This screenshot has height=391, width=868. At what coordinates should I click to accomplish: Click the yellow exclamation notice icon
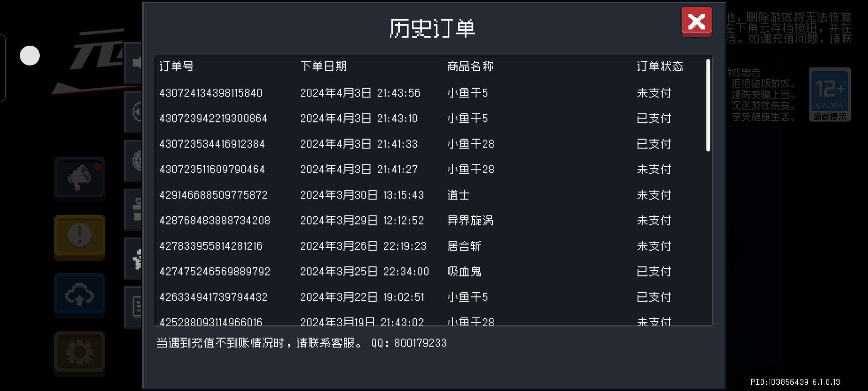tap(80, 236)
